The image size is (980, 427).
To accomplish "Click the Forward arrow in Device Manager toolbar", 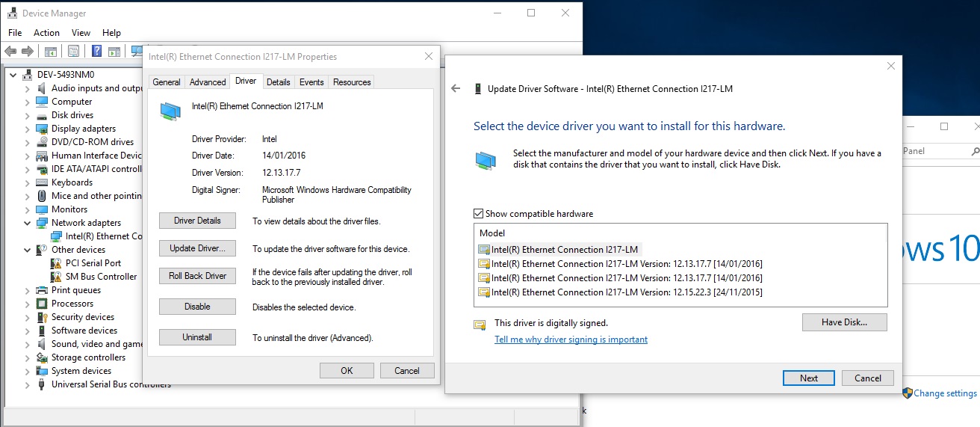I will (28, 52).
